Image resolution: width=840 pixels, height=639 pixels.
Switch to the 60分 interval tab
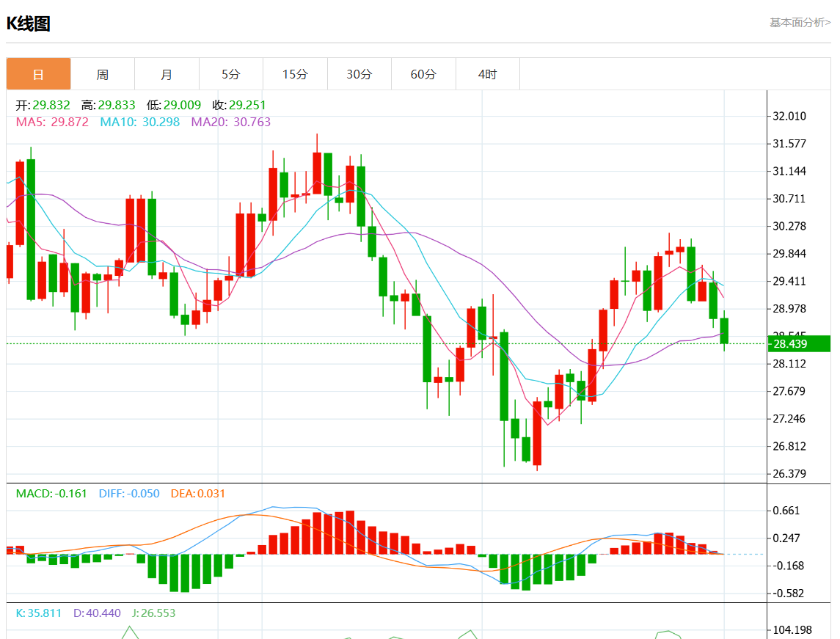click(x=423, y=74)
